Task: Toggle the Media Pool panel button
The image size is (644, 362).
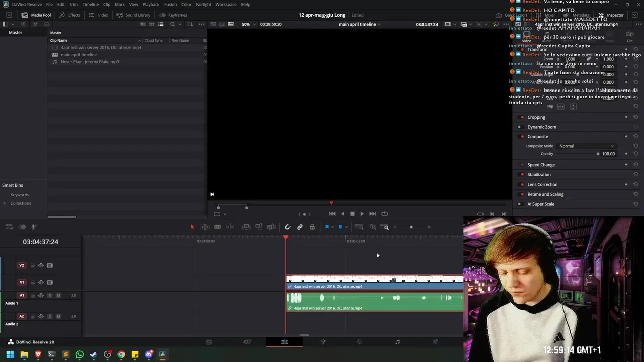Action: click(36, 15)
